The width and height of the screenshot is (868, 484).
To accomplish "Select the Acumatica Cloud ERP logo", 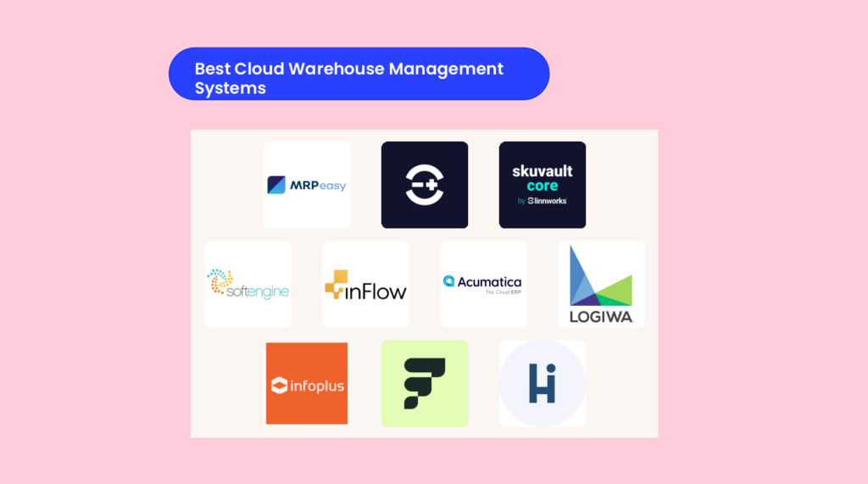I will point(484,284).
